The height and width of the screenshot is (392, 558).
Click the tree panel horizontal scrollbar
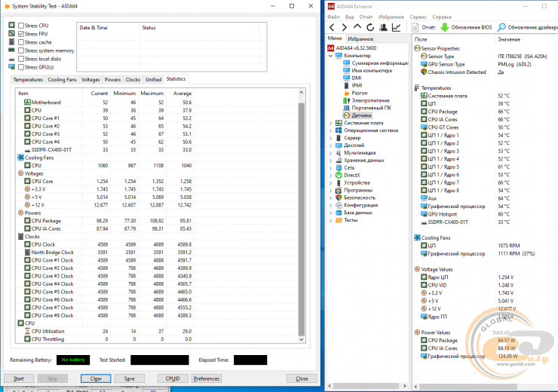click(366, 386)
